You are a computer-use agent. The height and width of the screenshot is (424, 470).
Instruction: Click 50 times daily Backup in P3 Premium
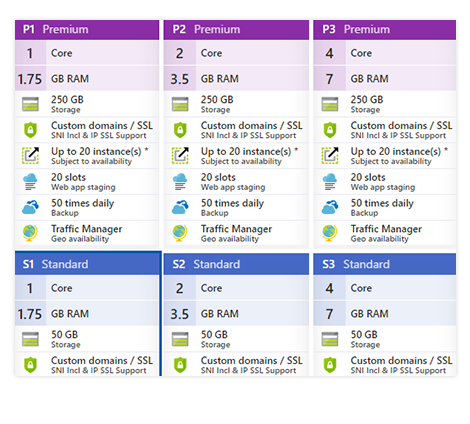382,207
